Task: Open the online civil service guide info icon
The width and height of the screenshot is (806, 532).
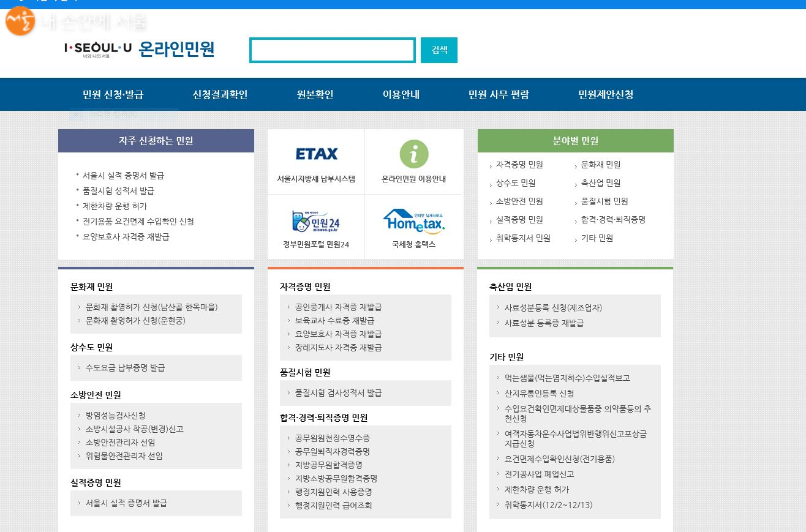Action: [414, 154]
